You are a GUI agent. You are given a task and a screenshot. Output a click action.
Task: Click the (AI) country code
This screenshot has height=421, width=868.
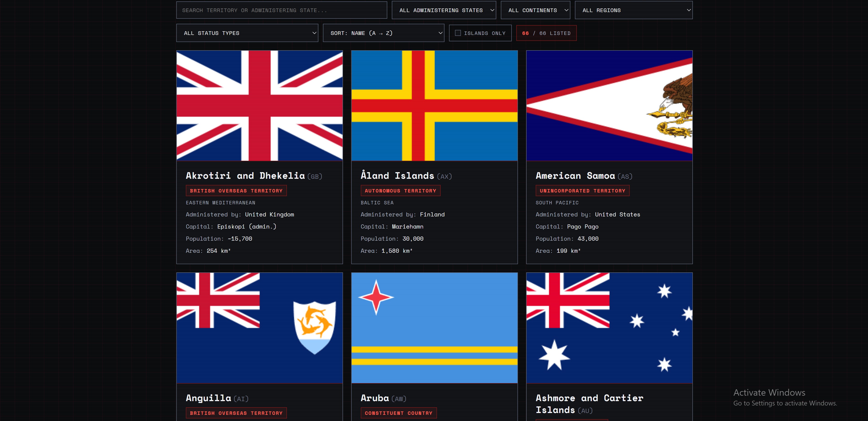(x=241, y=399)
